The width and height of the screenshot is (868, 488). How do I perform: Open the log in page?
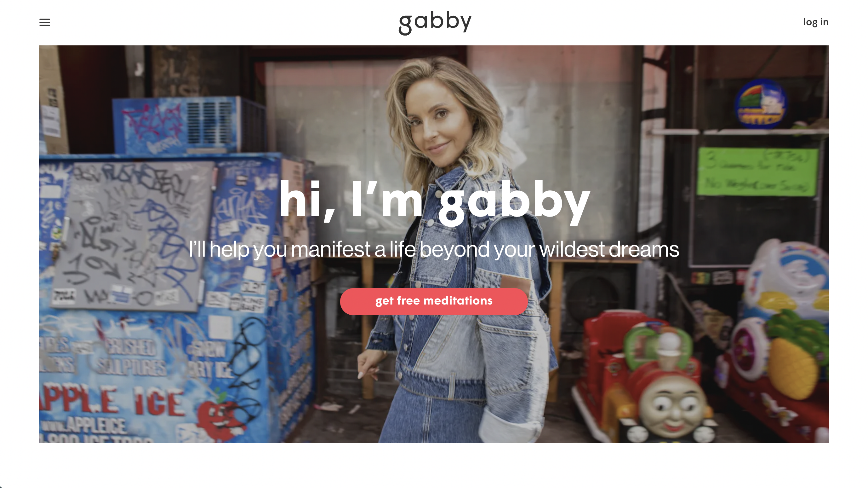tap(815, 22)
